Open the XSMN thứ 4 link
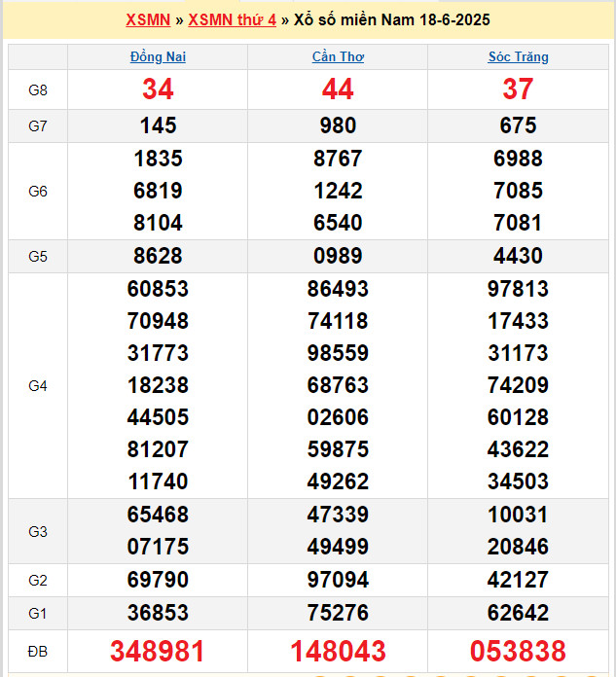Screen dimensions: 616x677 pyautogui.click(x=232, y=19)
